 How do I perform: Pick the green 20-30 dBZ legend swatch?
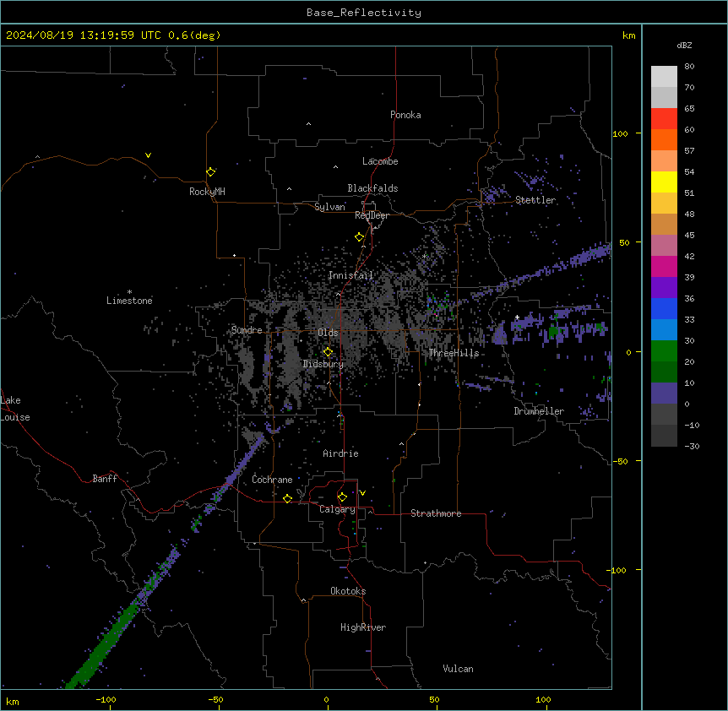664,351
